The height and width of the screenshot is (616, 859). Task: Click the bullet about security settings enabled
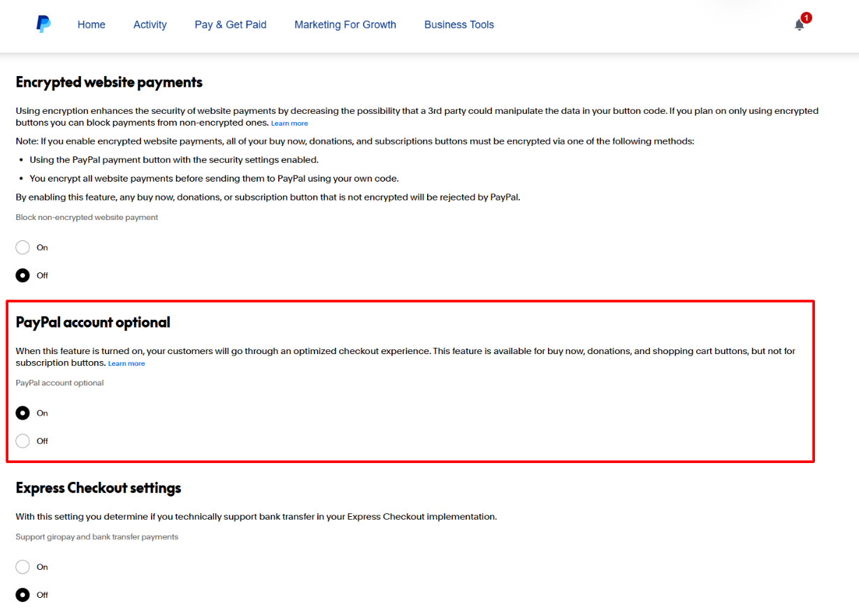(x=174, y=160)
